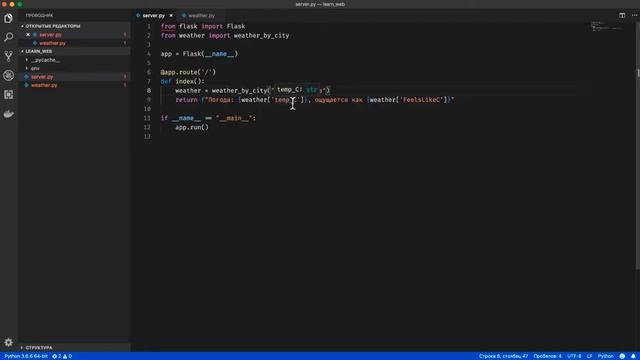
Task: Click the temp_C: str parameter hint tooltip
Action: [x=297, y=90]
